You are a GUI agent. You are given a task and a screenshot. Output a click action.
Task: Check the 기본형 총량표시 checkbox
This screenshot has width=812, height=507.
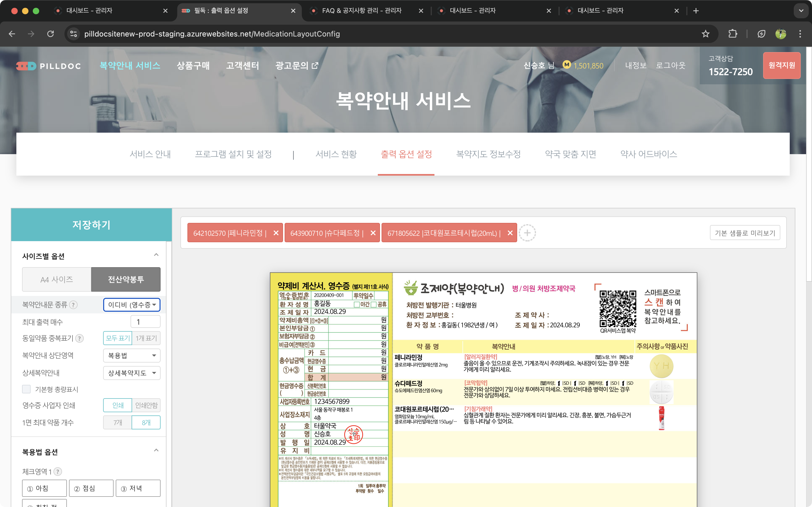tap(27, 389)
